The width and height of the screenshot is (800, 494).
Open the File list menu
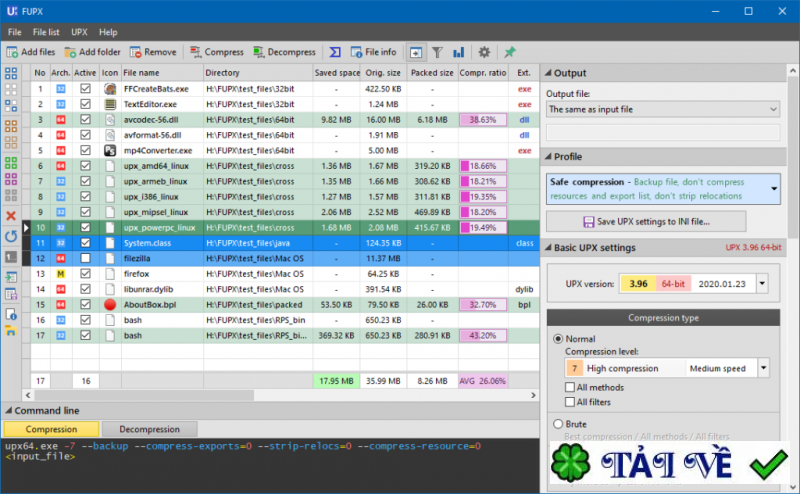(46, 32)
